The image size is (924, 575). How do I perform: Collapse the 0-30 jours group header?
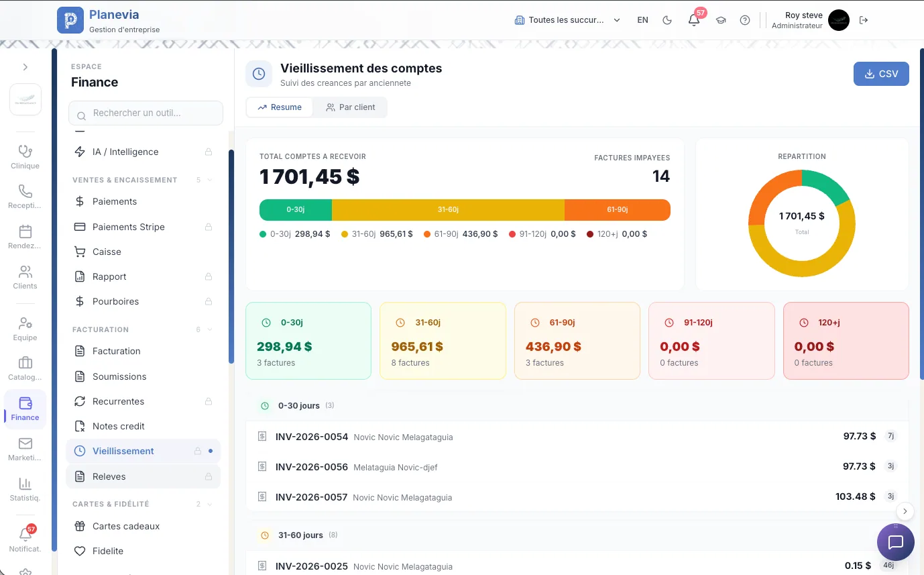(577, 406)
